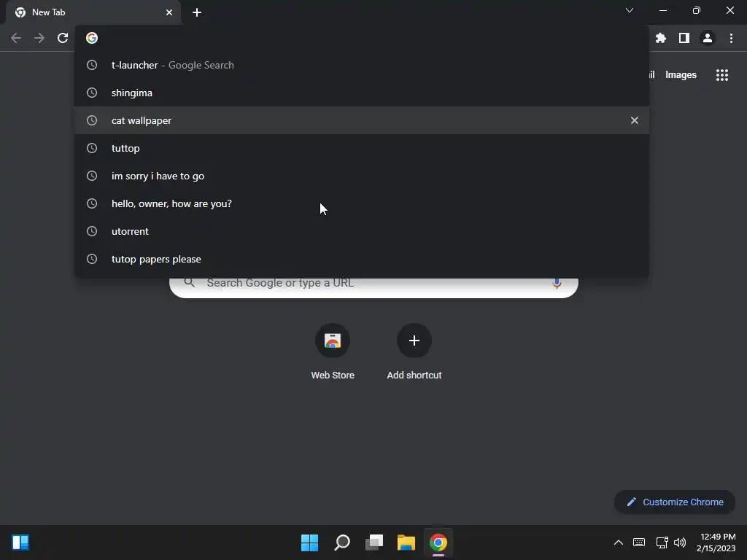Close the New Tab tab

tap(169, 12)
